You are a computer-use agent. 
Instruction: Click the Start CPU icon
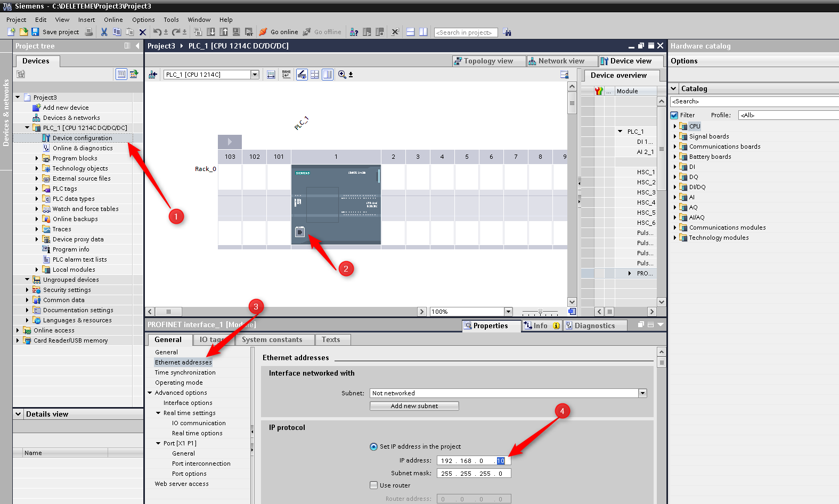[x=366, y=32]
